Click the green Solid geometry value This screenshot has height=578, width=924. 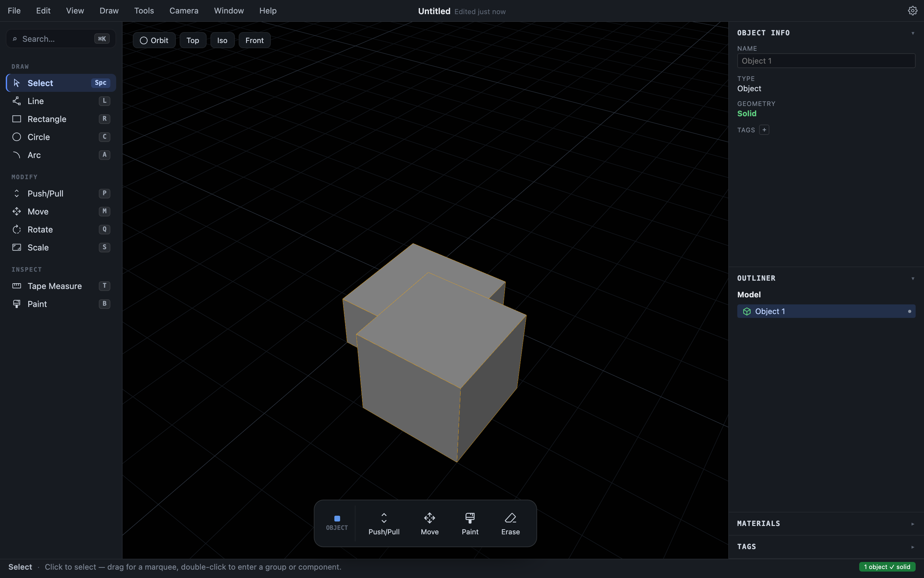747,114
